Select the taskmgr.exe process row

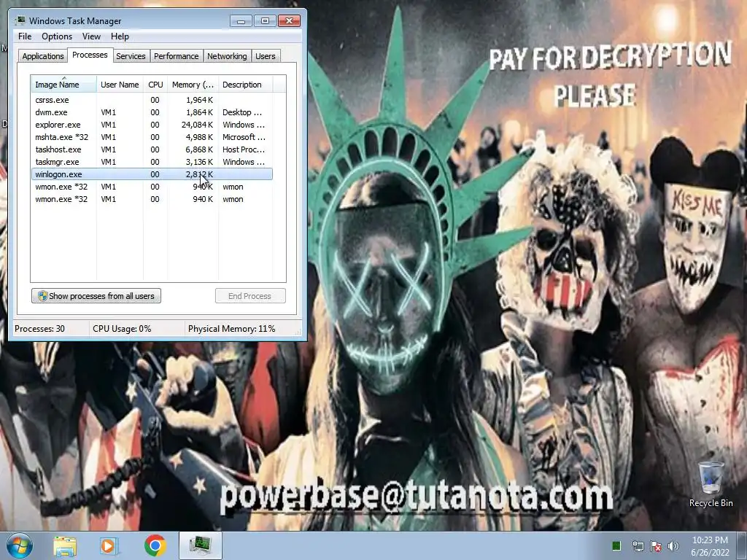point(152,162)
